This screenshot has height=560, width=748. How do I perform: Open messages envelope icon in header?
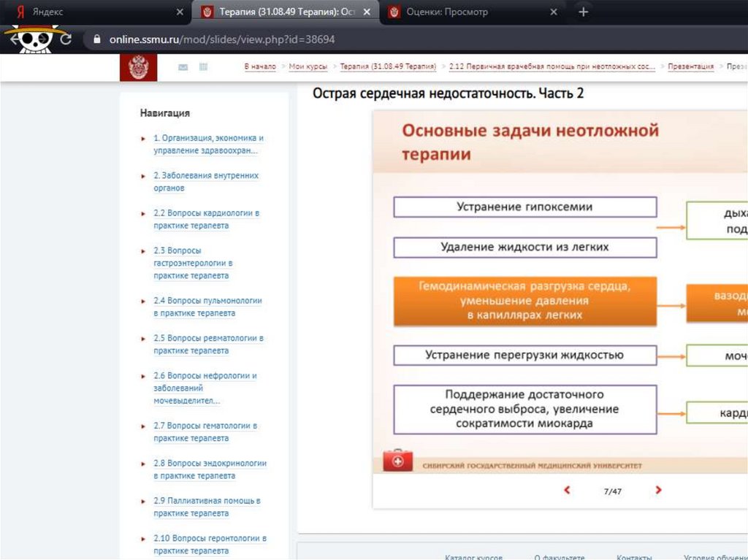183,67
